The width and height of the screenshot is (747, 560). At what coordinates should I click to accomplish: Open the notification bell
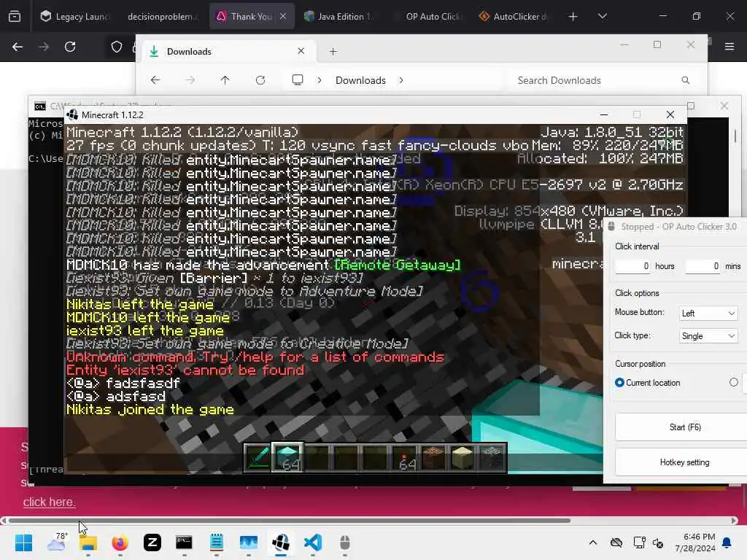727,542
